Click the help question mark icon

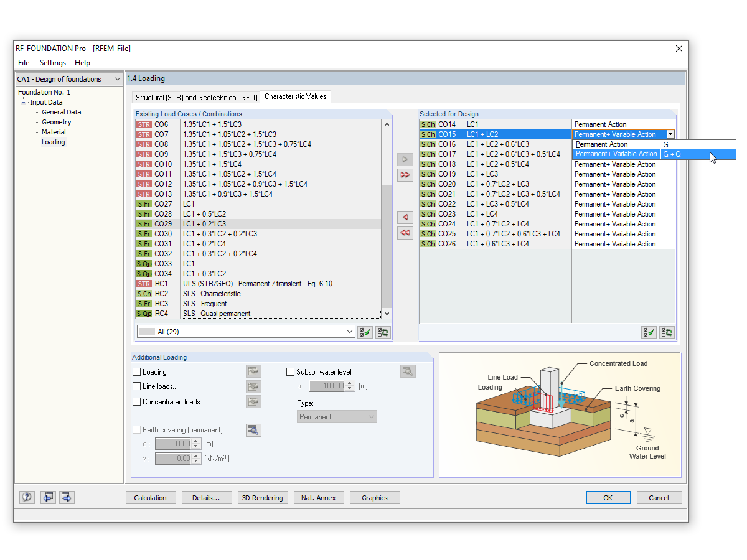(26, 497)
